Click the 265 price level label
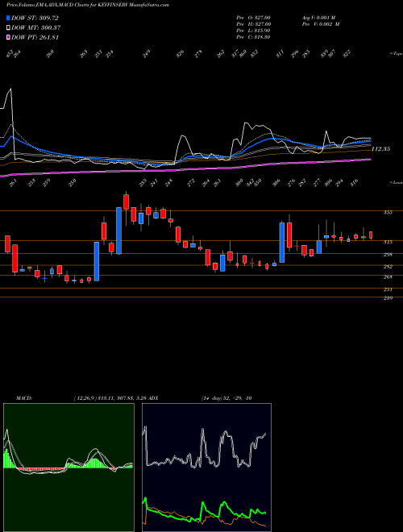 click(388, 277)
